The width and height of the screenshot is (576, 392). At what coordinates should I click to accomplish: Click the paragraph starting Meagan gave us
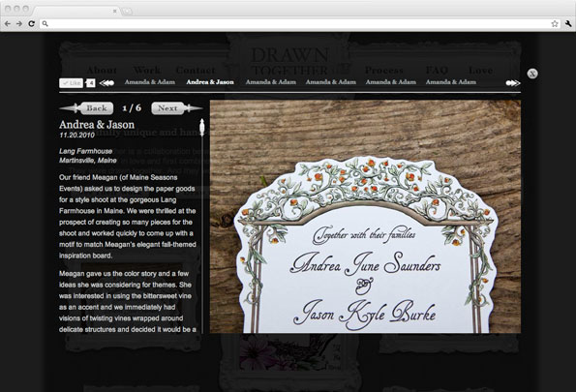coord(128,301)
